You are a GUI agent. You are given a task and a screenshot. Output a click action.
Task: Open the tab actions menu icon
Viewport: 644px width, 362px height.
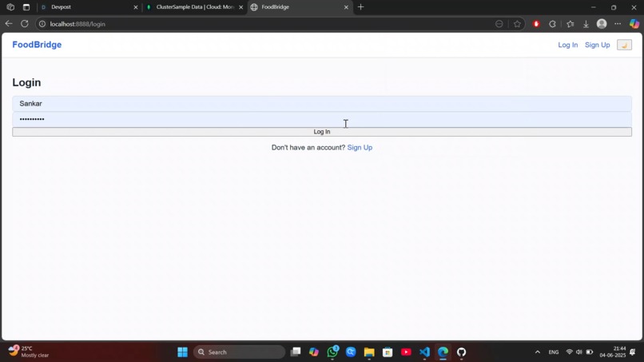[26, 7]
